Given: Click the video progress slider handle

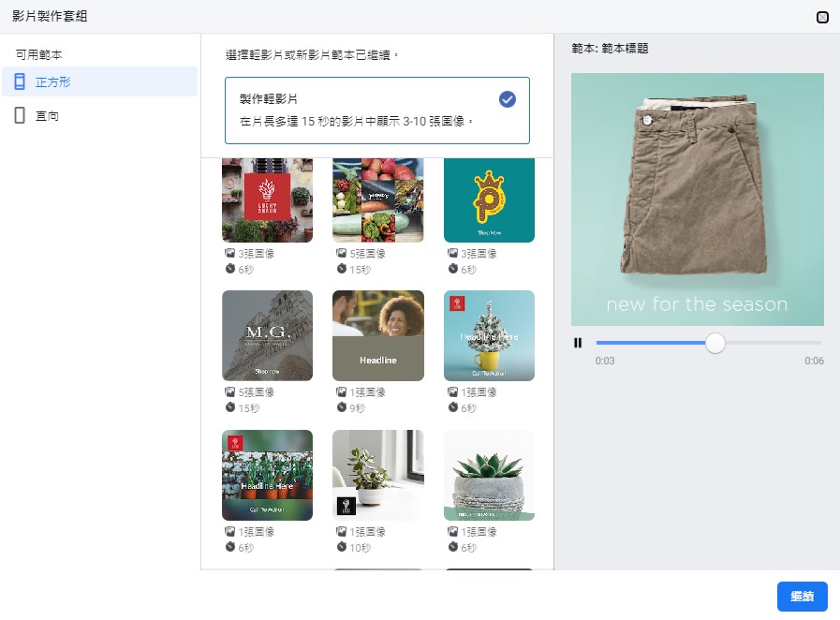Looking at the screenshot, I should (x=715, y=343).
